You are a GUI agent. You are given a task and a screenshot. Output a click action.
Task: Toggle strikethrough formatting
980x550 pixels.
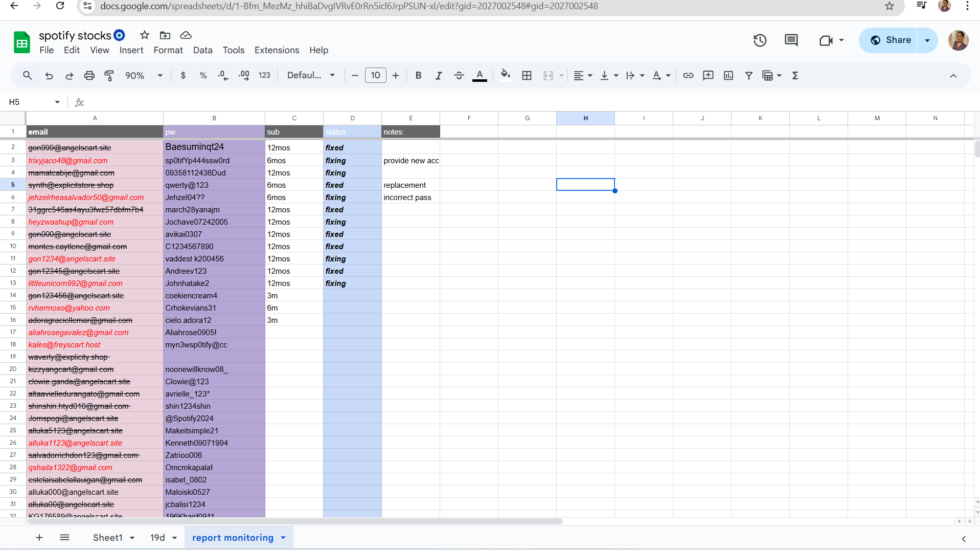(459, 76)
